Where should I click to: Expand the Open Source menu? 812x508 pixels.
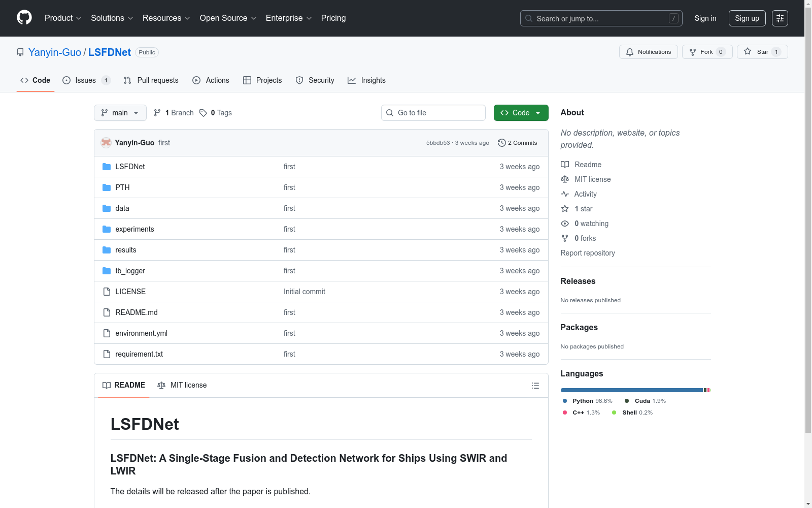(x=228, y=18)
